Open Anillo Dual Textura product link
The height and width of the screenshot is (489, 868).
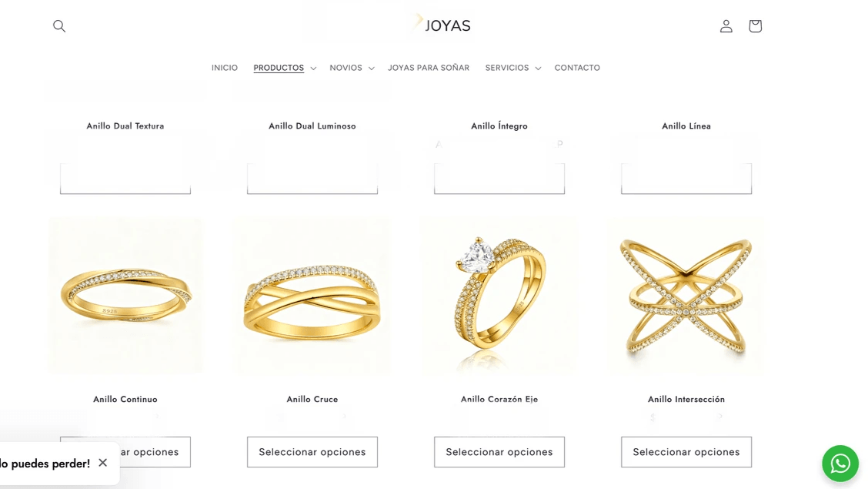click(x=125, y=126)
